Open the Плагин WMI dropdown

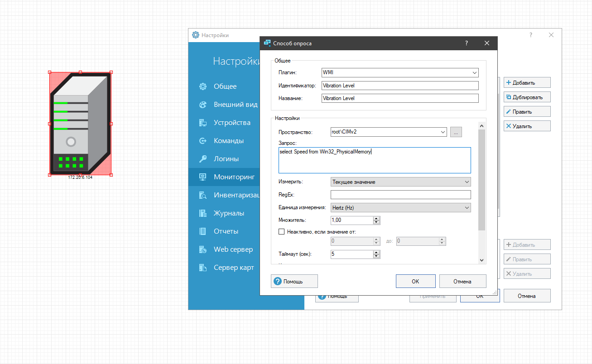point(475,72)
